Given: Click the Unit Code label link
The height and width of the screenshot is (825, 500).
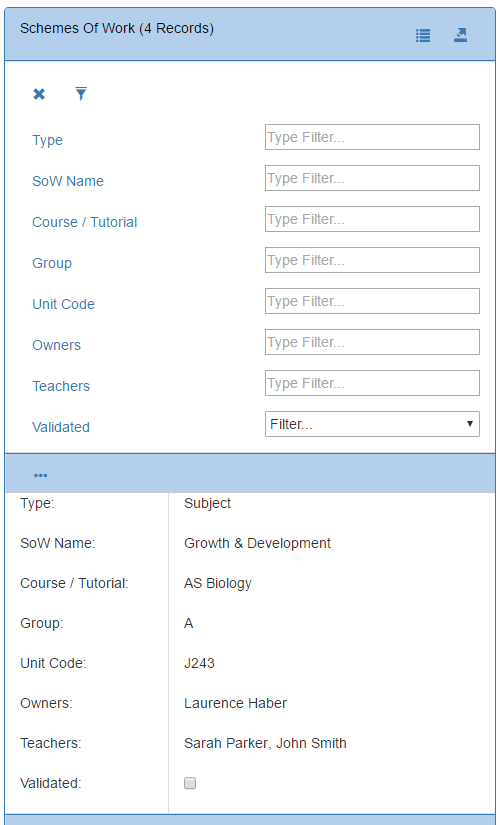Looking at the screenshot, I should pos(64,304).
